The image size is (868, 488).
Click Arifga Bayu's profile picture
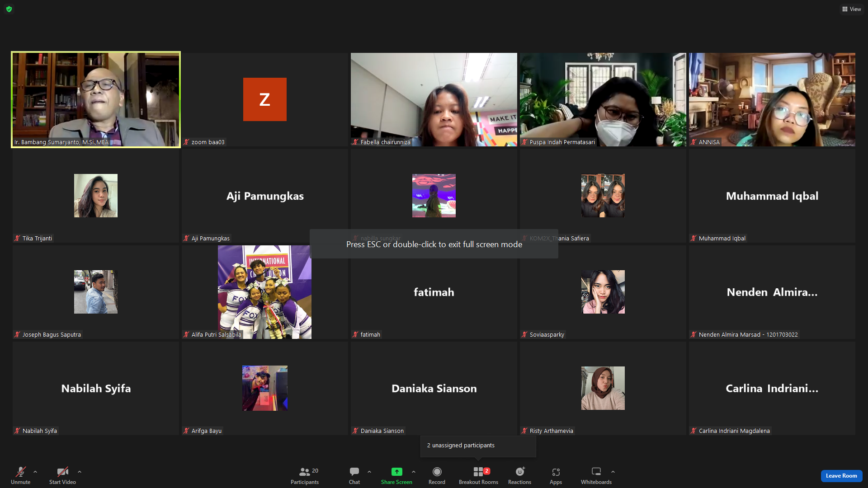coord(265,388)
